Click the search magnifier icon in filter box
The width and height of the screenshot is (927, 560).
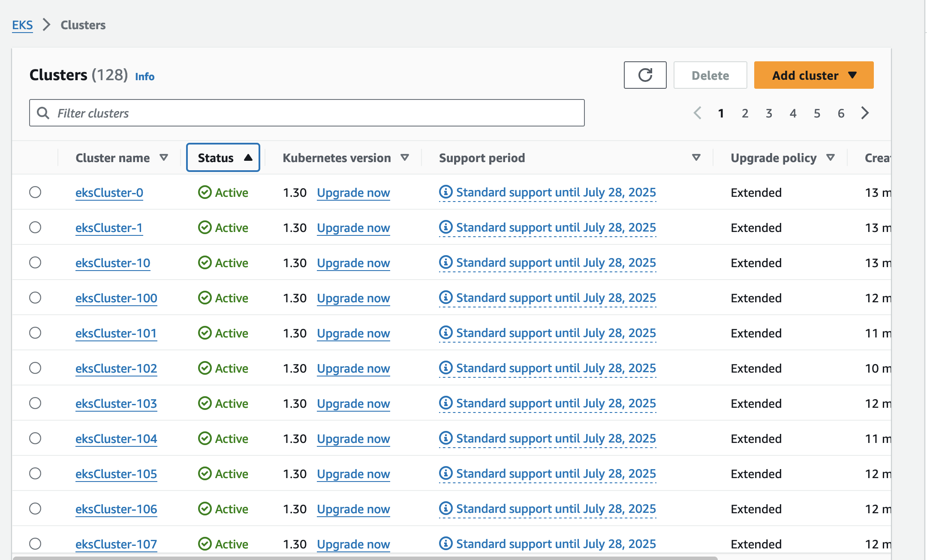point(43,113)
